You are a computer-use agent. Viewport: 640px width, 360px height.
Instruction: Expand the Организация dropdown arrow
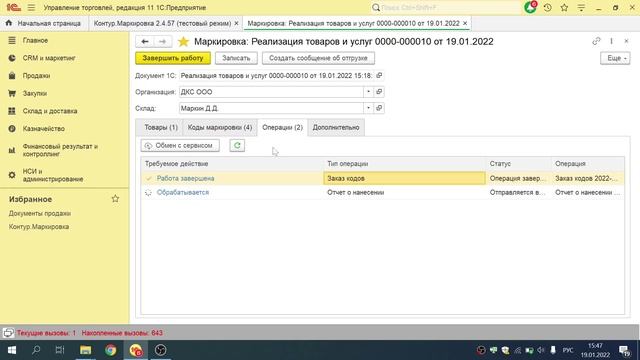click(x=368, y=92)
